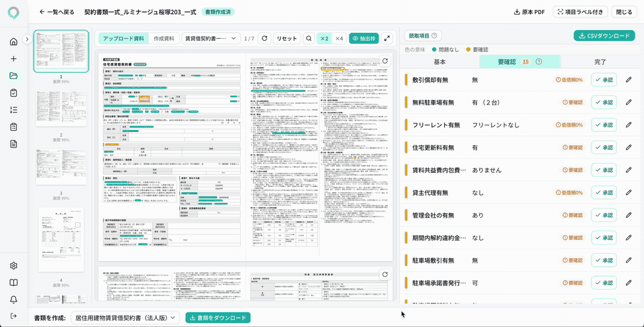Edit the 敷引償却有無 row with pencil icon
The height and width of the screenshot is (327, 644).
click(x=629, y=80)
